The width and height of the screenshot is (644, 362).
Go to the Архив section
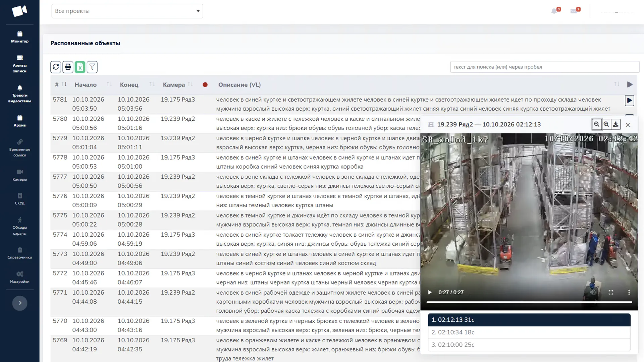pyautogui.click(x=19, y=121)
